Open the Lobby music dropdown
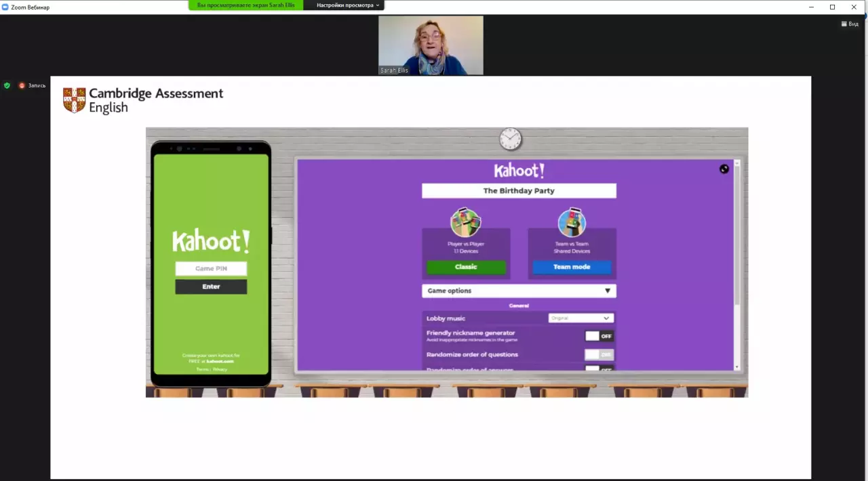Viewport: 868px width, 481px height. click(580, 318)
